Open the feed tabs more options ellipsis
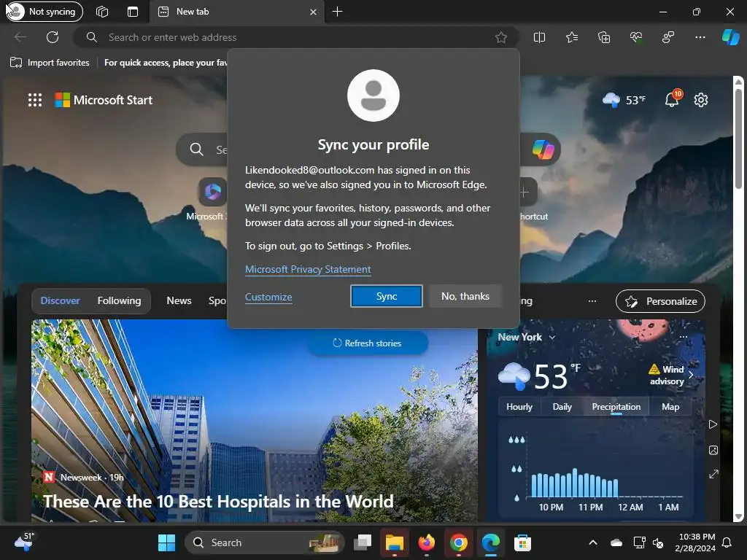747x560 pixels. click(592, 301)
